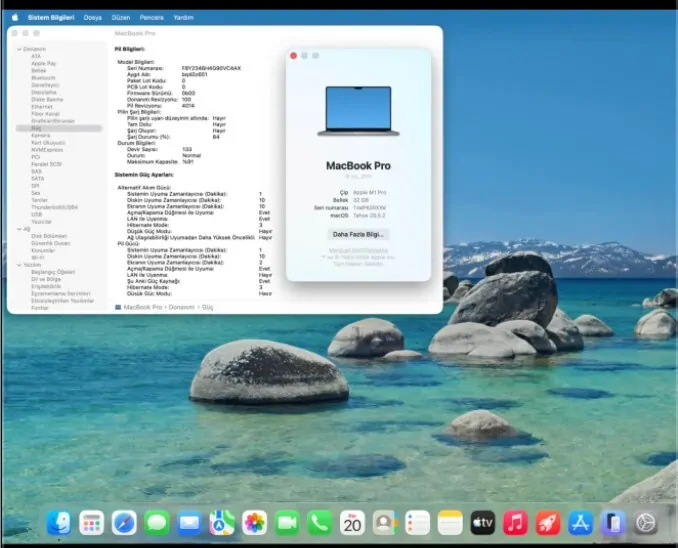Click the Maksimum Kapasite value %91
The image size is (678, 548).
pyautogui.click(x=188, y=162)
